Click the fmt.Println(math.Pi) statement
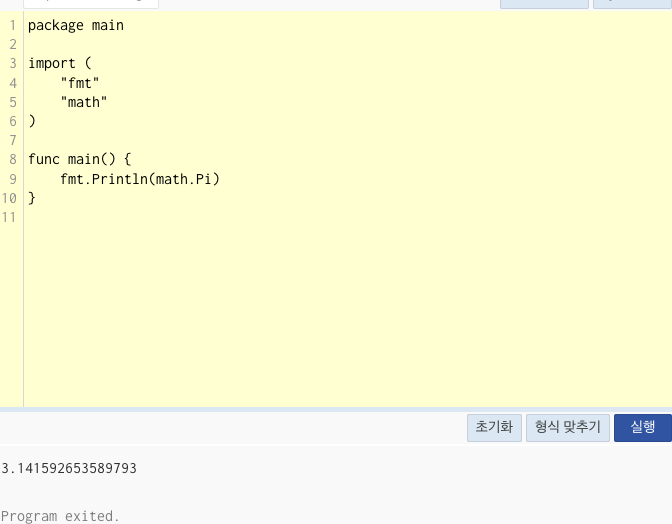Image resolution: width=672 pixels, height=524 pixels. click(140, 179)
